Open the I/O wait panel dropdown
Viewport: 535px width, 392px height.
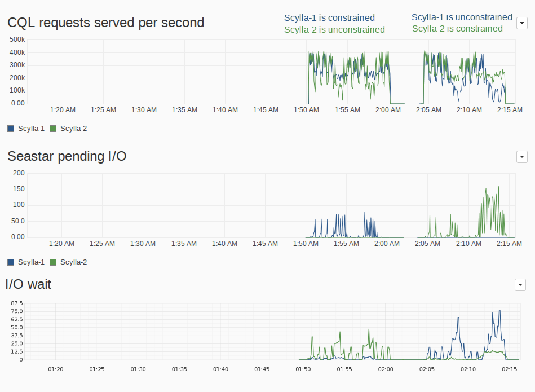click(520, 284)
